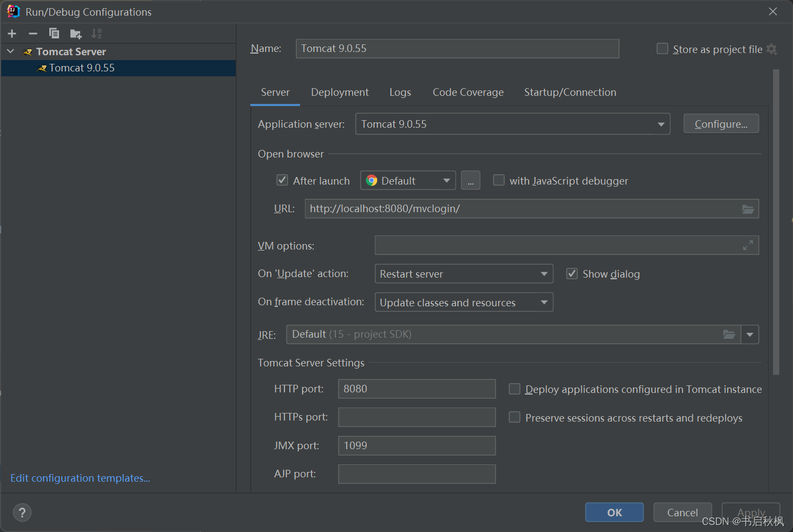Image resolution: width=793 pixels, height=532 pixels.
Task: Open the Store as project file settings gear
Action: tap(772, 49)
